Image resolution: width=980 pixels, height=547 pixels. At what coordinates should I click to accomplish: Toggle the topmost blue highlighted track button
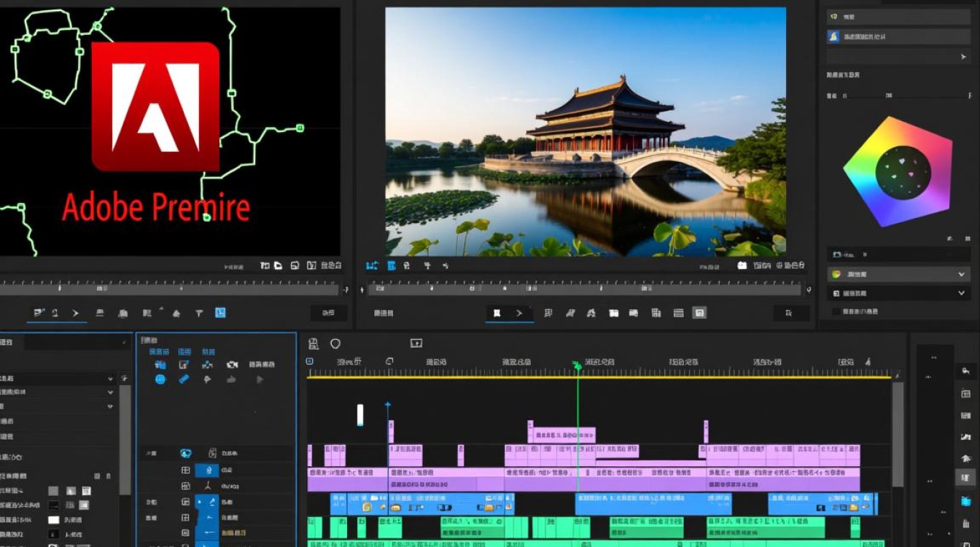[207, 470]
